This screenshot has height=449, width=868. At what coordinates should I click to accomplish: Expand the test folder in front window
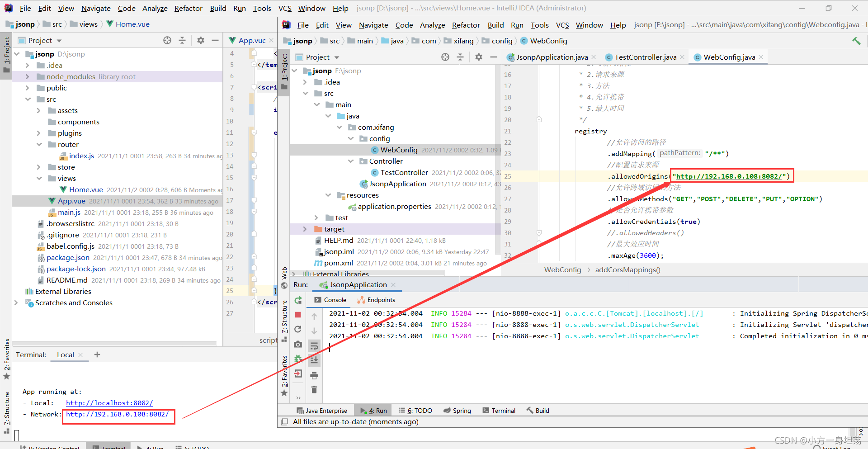[316, 217]
